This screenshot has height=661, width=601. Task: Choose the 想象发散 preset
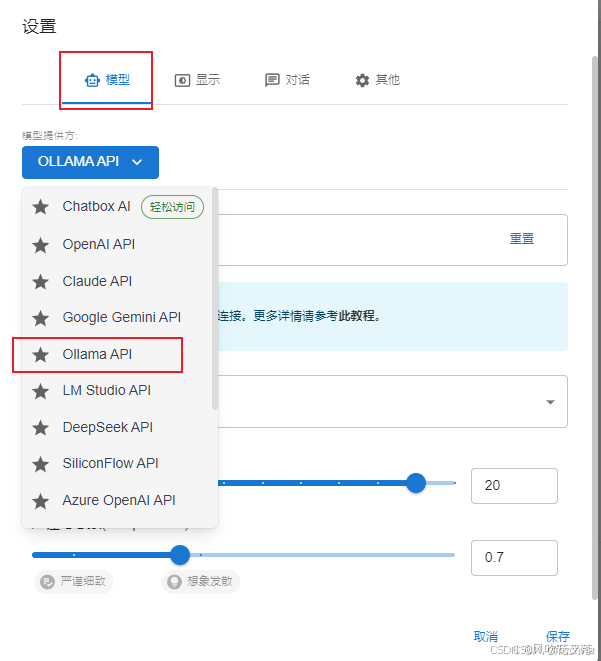[201, 582]
